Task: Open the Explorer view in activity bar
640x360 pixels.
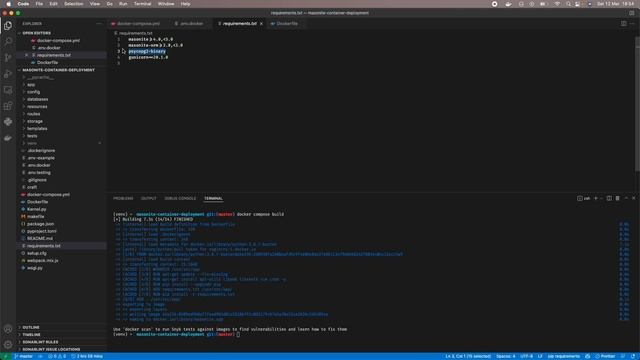Action: tap(8, 25)
